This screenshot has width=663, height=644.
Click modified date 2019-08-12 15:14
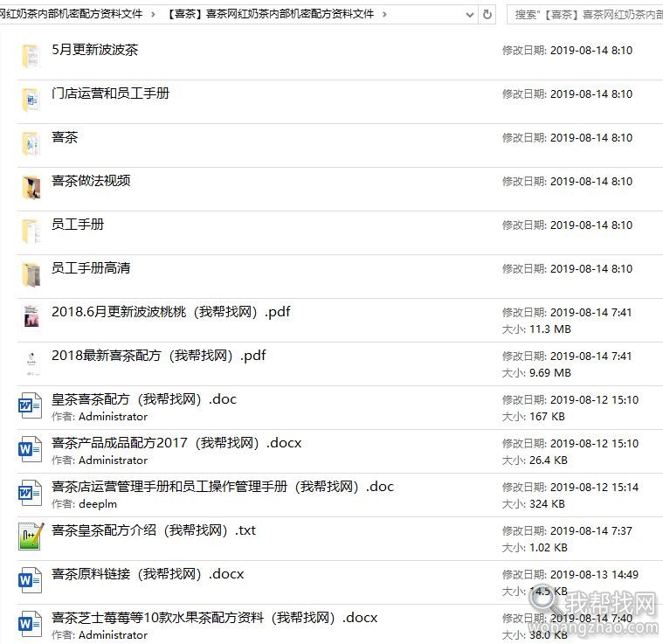594,487
